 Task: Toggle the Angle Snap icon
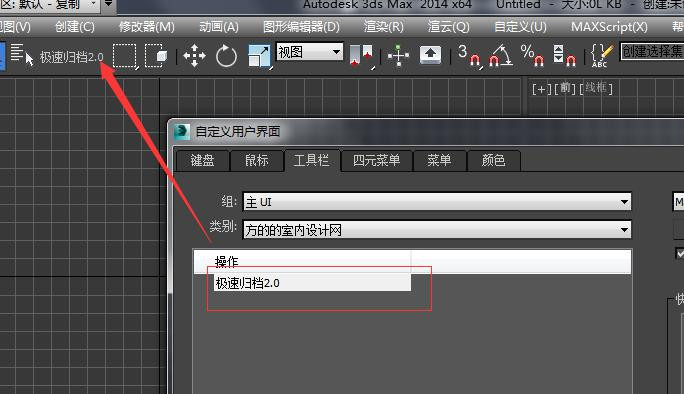500,56
